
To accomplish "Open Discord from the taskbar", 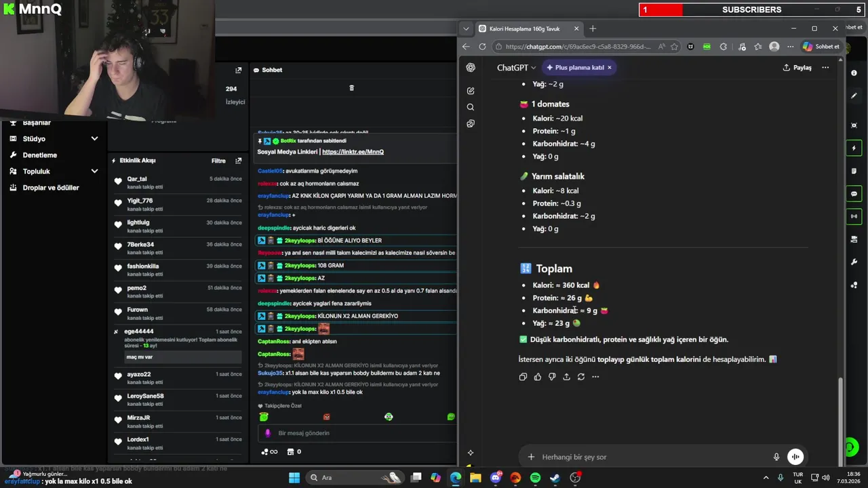I will 496,478.
